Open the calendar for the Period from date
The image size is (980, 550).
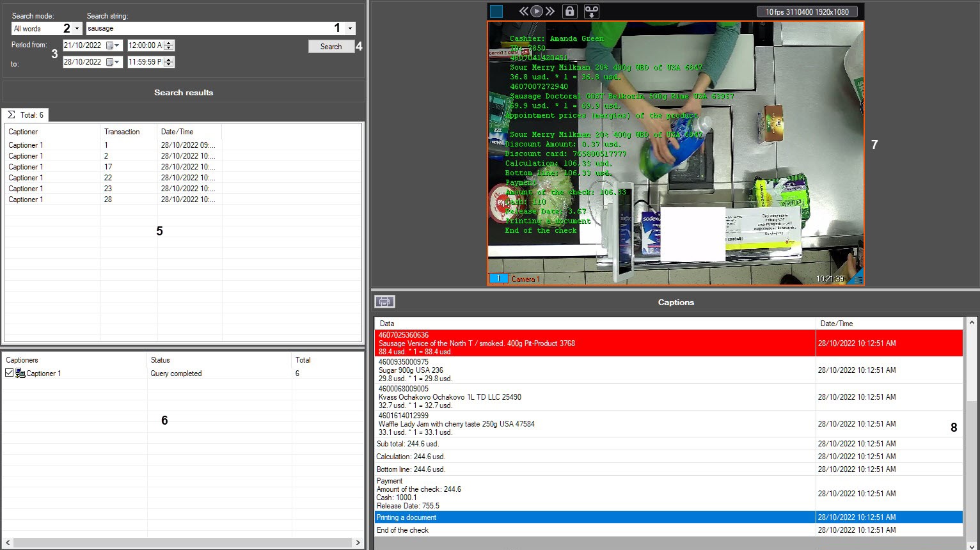point(113,45)
